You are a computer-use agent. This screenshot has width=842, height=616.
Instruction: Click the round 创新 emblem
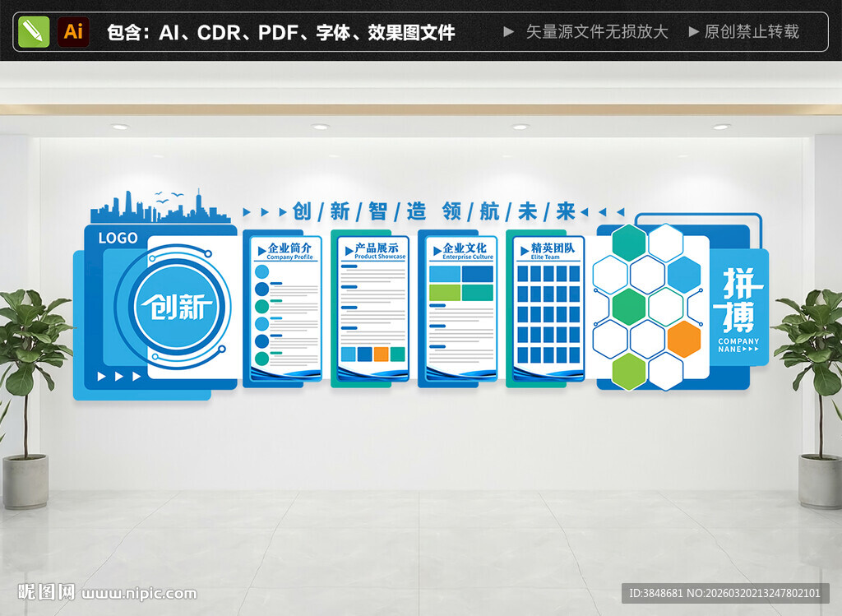(x=178, y=308)
